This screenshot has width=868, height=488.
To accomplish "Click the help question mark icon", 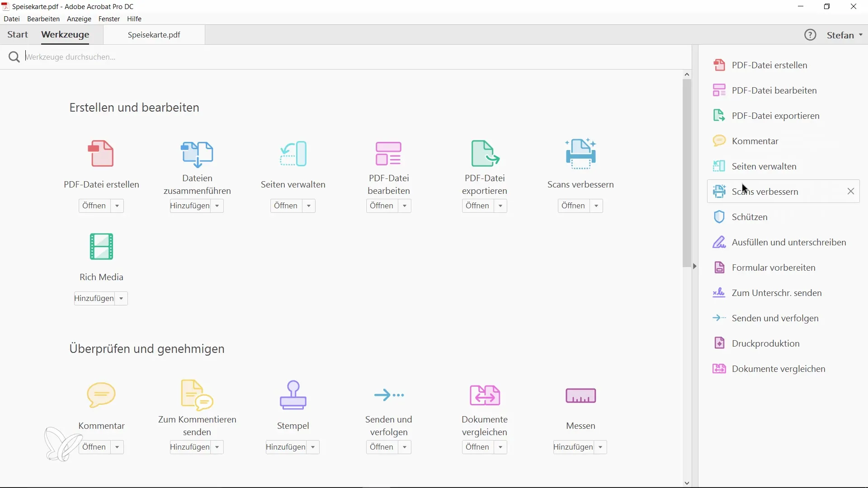I will pos(810,35).
